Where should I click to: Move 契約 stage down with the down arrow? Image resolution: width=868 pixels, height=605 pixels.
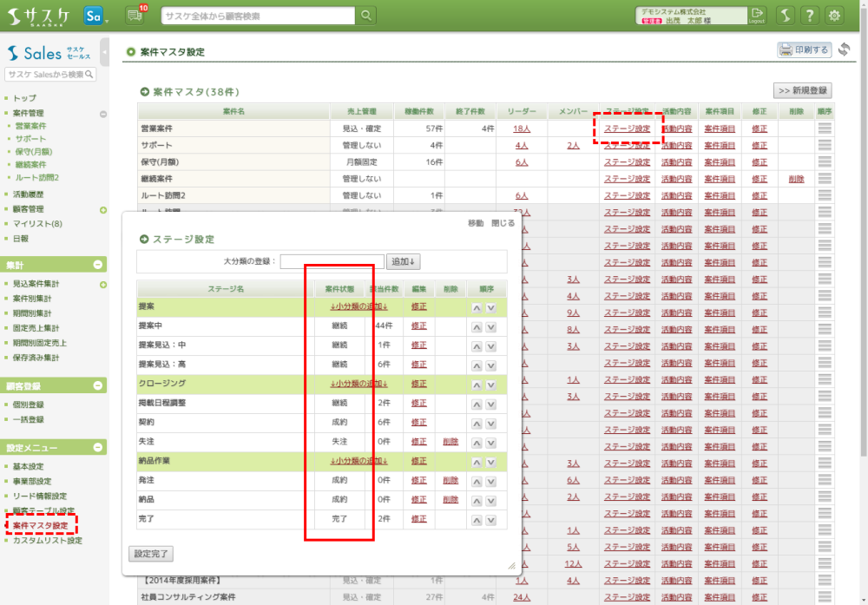(x=490, y=423)
